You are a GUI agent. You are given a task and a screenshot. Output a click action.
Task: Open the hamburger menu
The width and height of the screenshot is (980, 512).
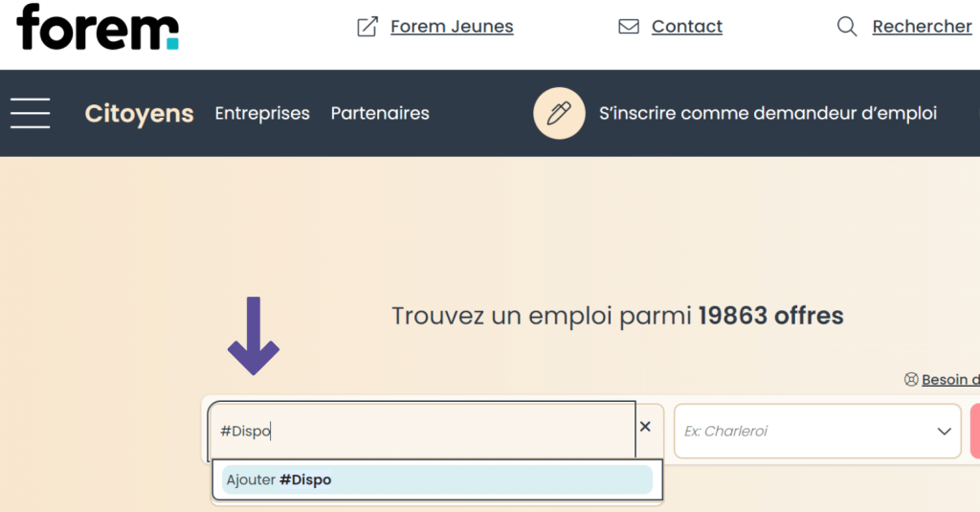[31, 113]
